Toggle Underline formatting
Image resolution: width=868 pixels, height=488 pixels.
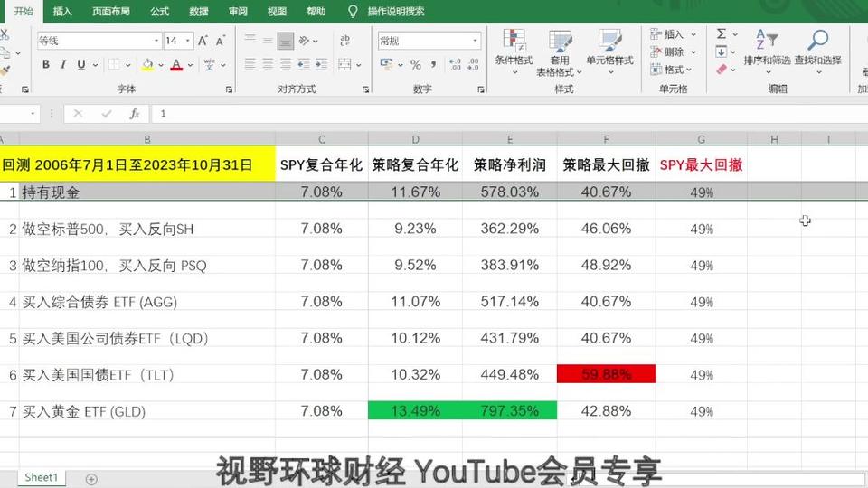80,65
